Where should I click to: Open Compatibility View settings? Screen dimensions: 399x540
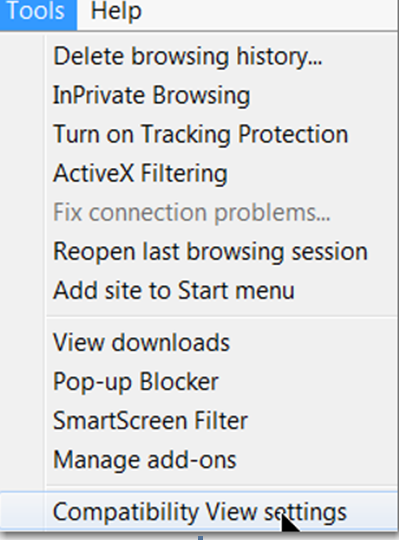click(x=200, y=512)
